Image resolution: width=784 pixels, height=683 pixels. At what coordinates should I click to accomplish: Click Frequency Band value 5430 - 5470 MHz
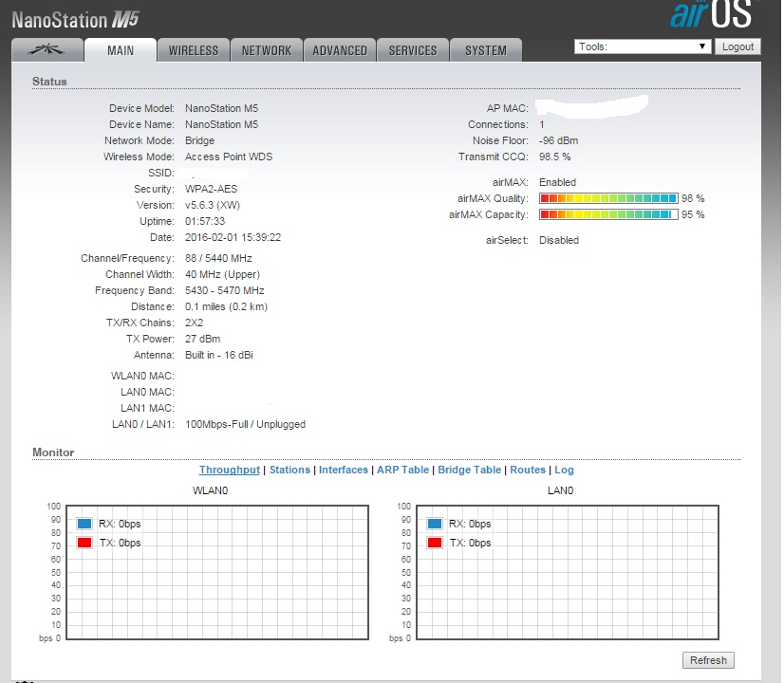tap(225, 290)
